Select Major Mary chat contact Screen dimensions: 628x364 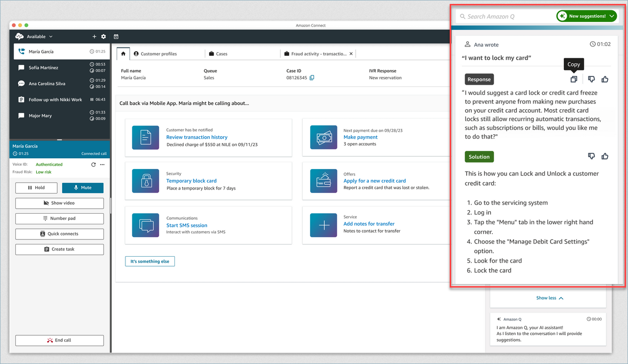coord(62,116)
